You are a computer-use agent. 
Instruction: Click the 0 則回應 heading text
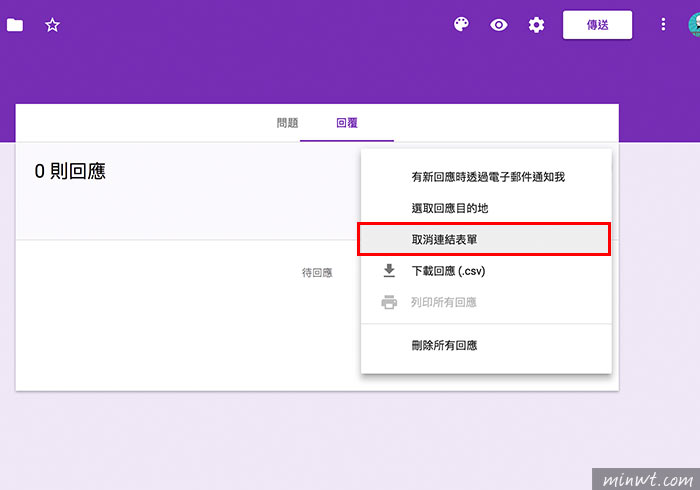pyautogui.click(x=70, y=171)
